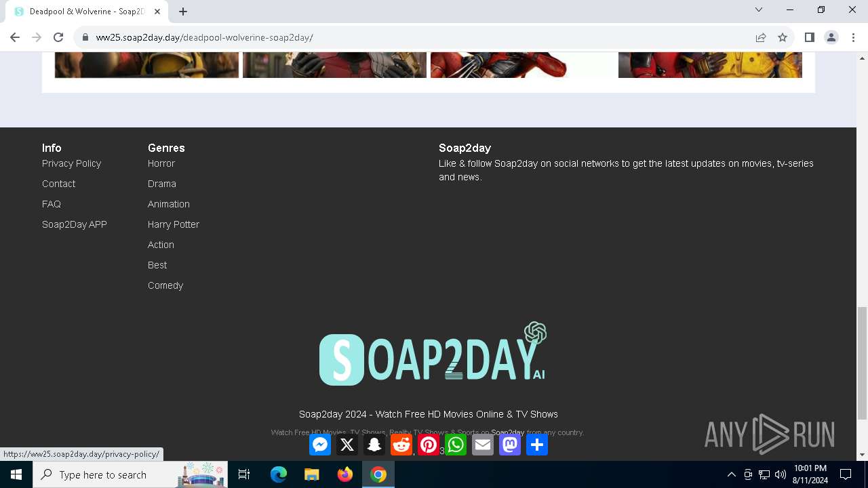Open the volume control in the tray
868x488 pixels.
781,474
